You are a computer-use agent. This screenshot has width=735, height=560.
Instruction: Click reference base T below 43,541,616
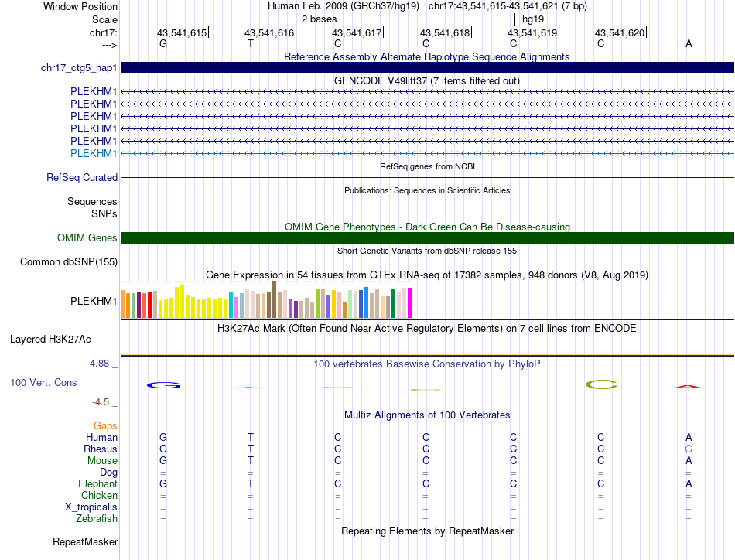[x=251, y=43]
